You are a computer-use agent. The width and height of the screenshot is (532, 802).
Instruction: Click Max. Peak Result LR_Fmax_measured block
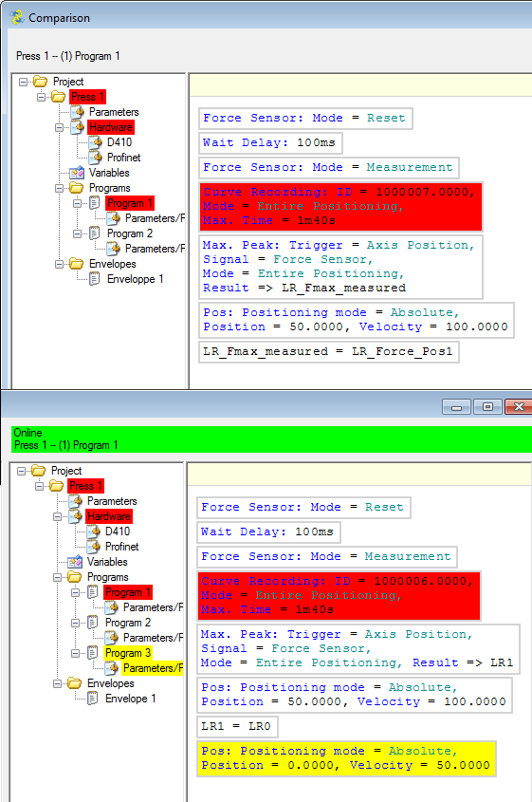340,267
